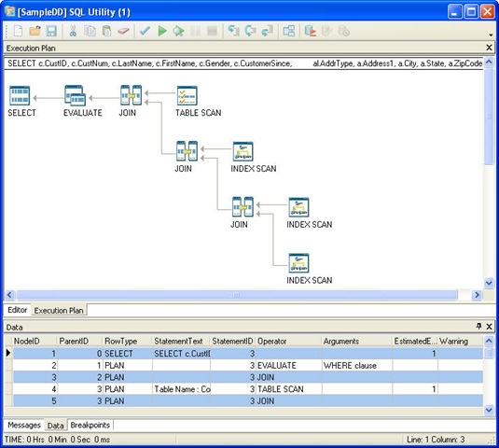Switch to the Execution Plan tab
The height and width of the screenshot is (448, 499).
[59, 311]
